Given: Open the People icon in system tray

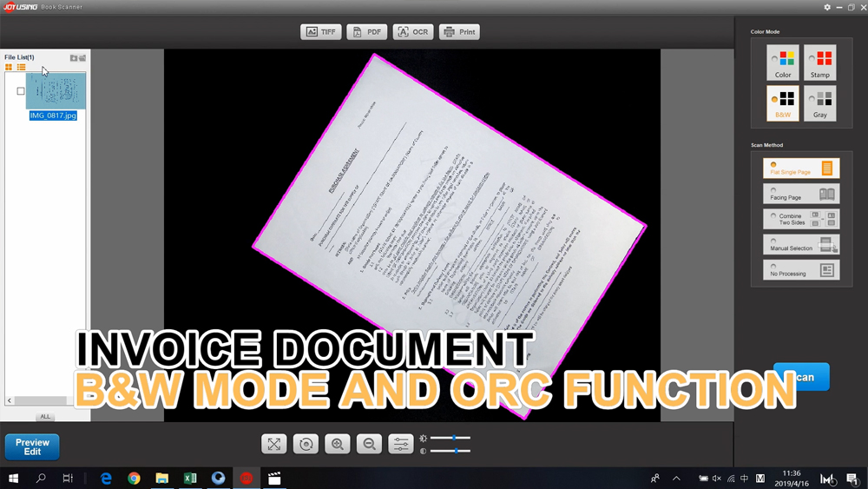Looking at the screenshot, I should pyautogui.click(x=655, y=478).
